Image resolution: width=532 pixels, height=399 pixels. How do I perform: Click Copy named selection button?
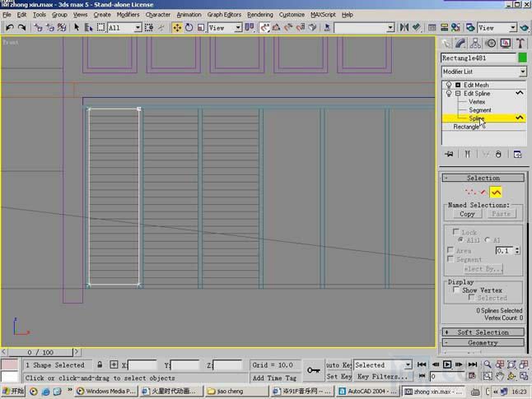click(x=467, y=214)
